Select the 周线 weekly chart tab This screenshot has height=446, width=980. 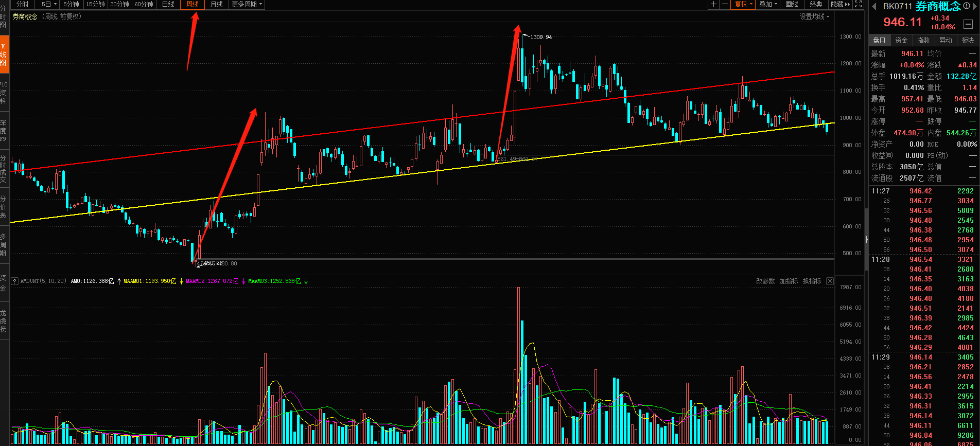pos(192,4)
